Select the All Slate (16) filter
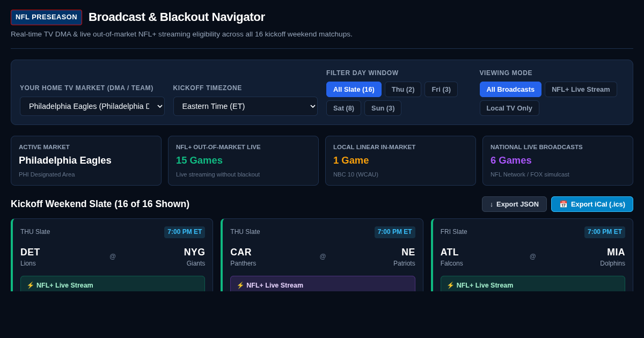 point(354,89)
